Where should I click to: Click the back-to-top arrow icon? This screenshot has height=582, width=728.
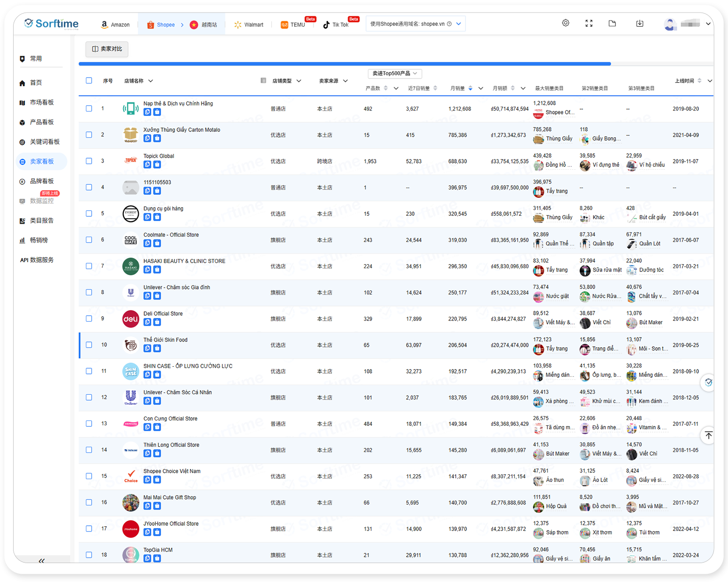(x=708, y=435)
